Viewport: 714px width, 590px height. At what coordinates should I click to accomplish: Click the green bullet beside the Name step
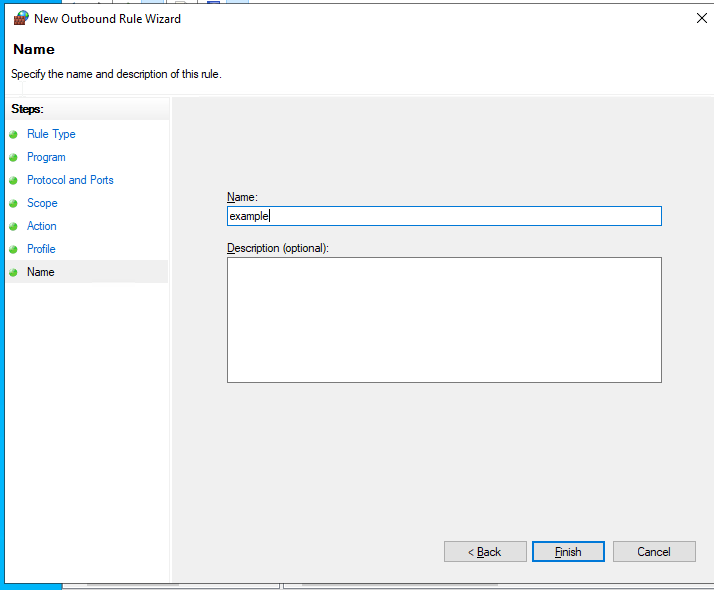pos(13,272)
